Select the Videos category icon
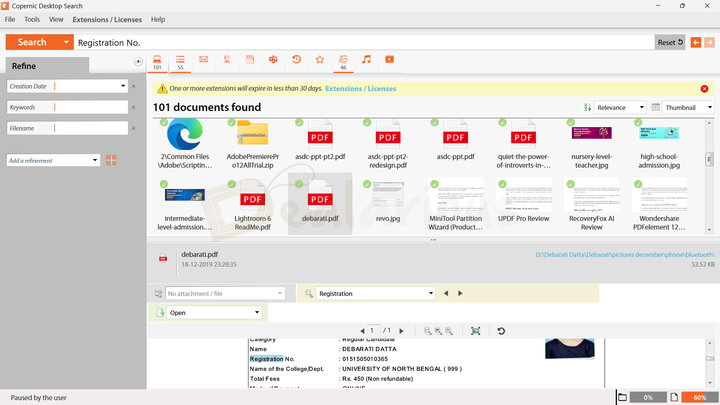 pyautogui.click(x=389, y=59)
